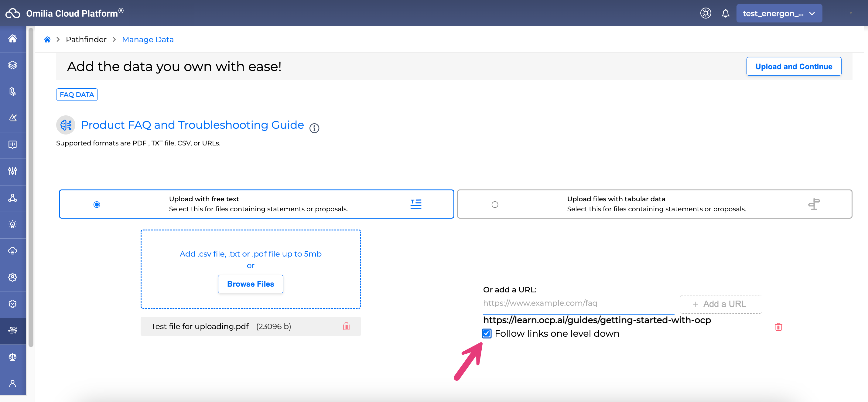The width and height of the screenshot is (868, 402).
Task: Click Browse Files
Action: pos(250,284)
